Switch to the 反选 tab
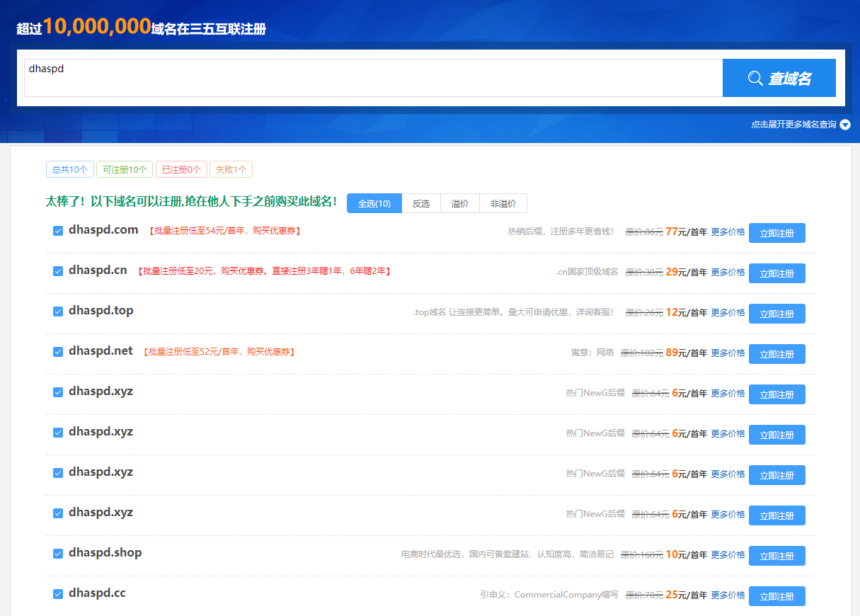The width and height of the screenshot is (860, 616). click(421, 203)
